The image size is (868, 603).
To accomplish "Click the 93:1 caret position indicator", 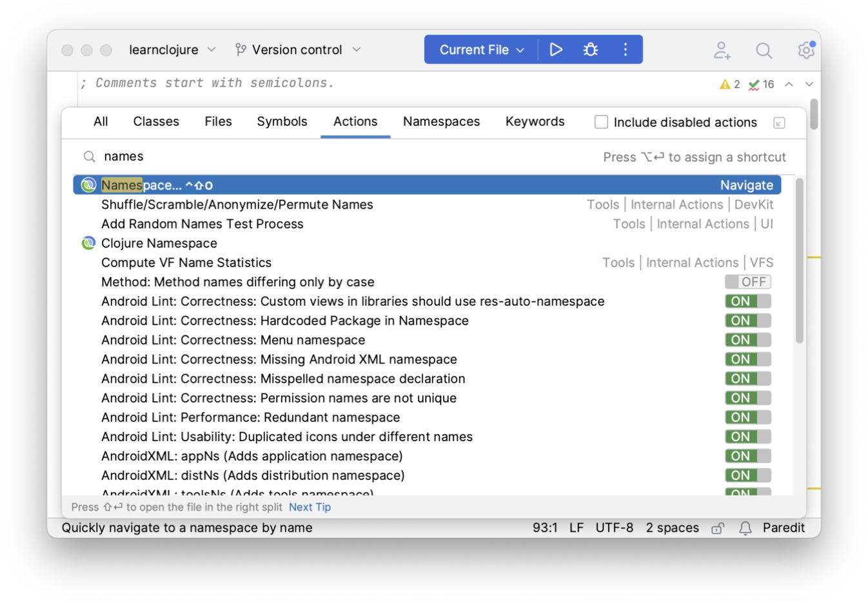I will (x=545, y=528).
